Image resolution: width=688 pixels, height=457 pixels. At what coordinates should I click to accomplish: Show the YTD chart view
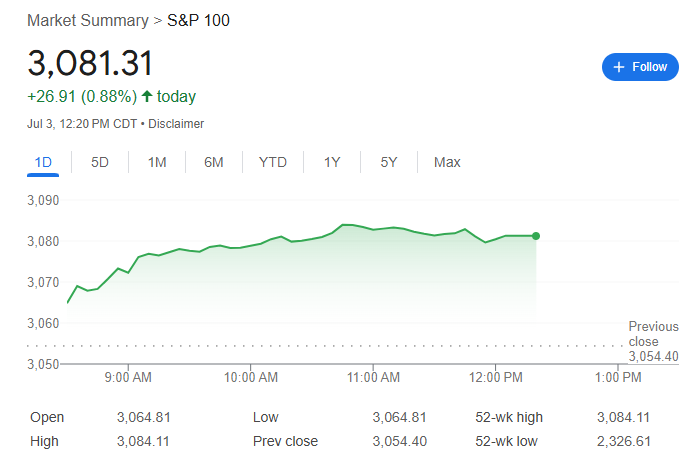(273, 162)
